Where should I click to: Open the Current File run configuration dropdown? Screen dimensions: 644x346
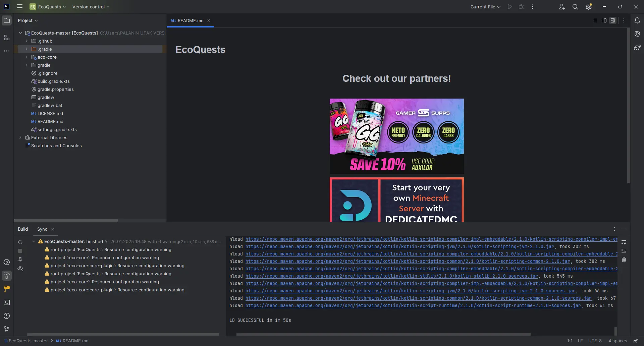coord(485,7)
